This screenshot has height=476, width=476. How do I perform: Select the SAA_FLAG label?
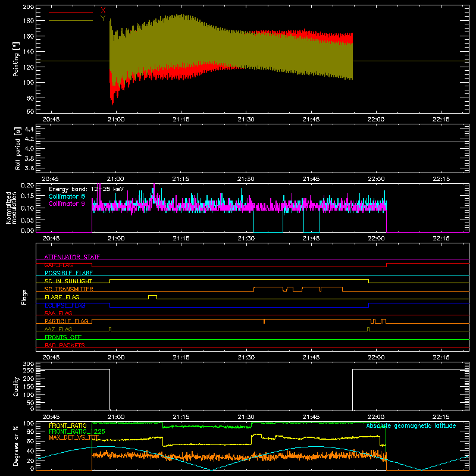(58, 313)
